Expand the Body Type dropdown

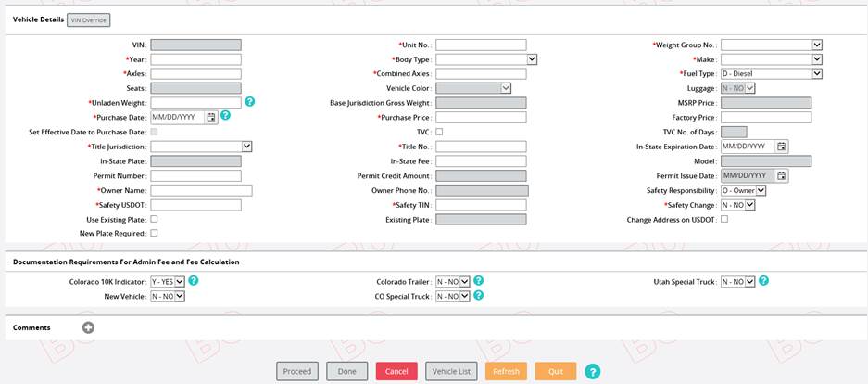(x=485, y=59)
